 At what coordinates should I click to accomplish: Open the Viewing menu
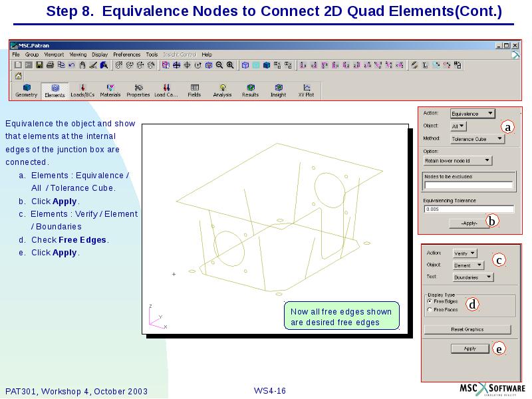(76, 54)
